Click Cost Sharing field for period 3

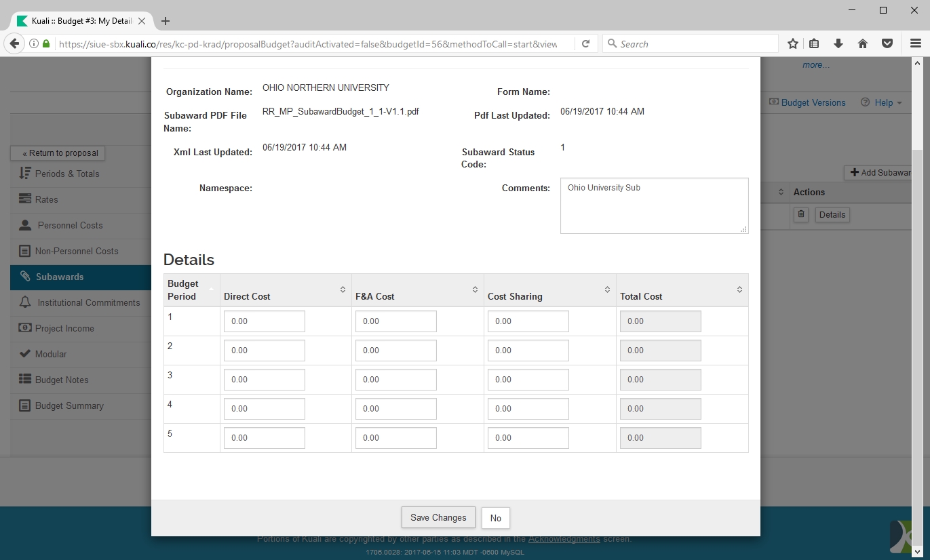(x=528, y=380)
